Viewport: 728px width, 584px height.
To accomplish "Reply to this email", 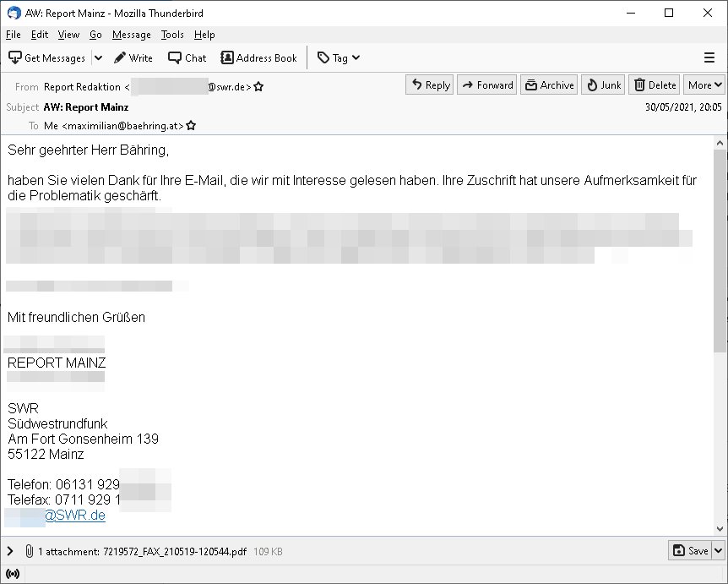I will tap(432, 85).
